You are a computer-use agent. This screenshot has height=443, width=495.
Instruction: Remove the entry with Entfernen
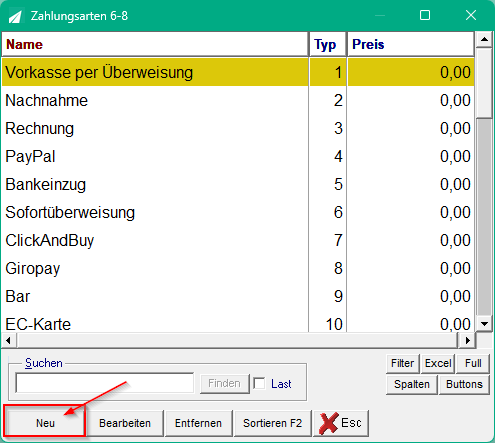198,423
